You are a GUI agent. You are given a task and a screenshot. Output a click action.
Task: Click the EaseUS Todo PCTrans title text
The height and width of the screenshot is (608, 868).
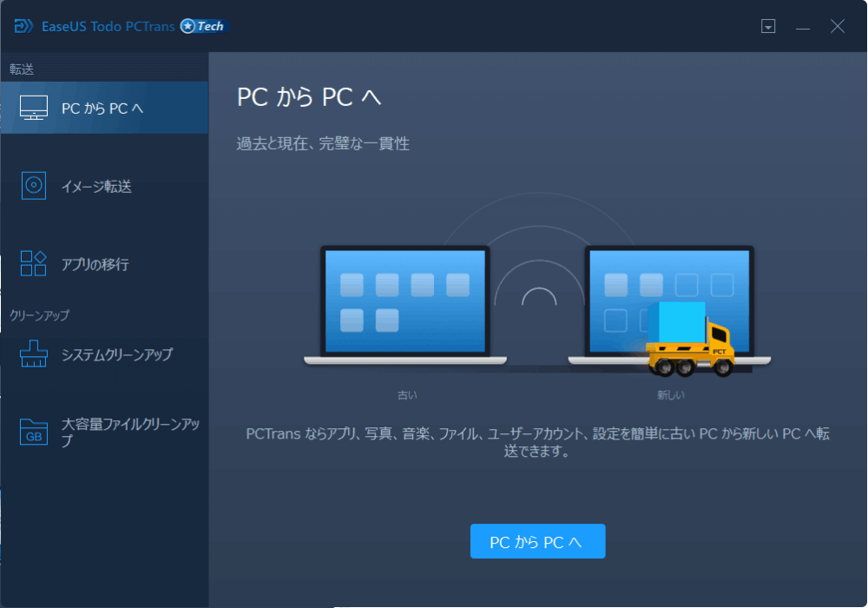[108, 26]
